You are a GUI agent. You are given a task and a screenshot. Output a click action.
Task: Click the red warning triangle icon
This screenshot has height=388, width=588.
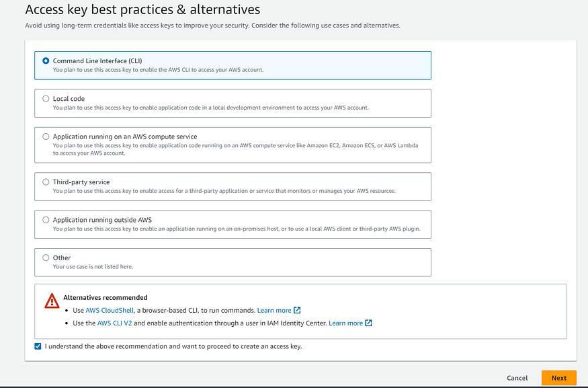click(52, 301)
